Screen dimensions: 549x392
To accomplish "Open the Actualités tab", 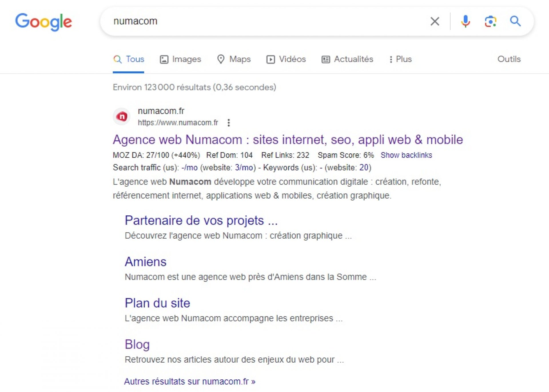I will (347, 59).
